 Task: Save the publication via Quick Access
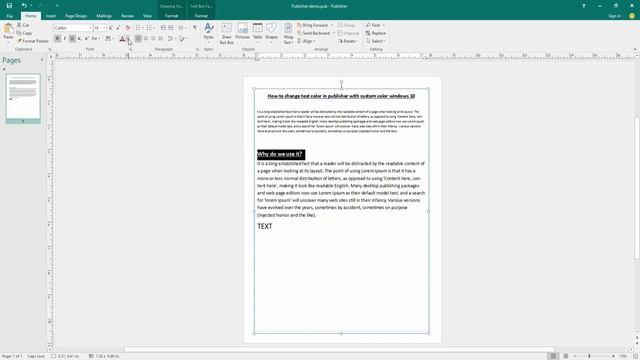pos(9,6)
